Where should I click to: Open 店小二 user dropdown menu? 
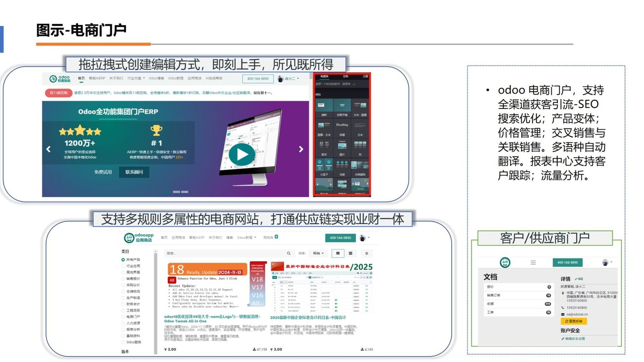tap(288, 79)
